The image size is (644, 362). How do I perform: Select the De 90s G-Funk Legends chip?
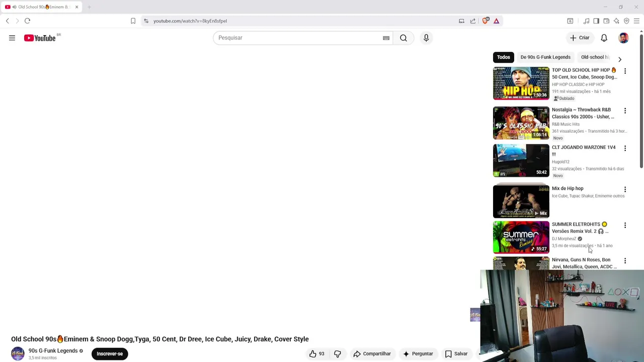(545, 57)
